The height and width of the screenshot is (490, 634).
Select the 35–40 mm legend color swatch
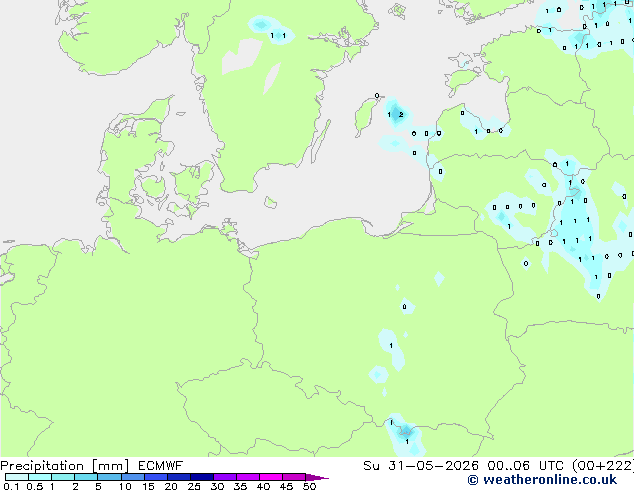click(x=247, y=477)
